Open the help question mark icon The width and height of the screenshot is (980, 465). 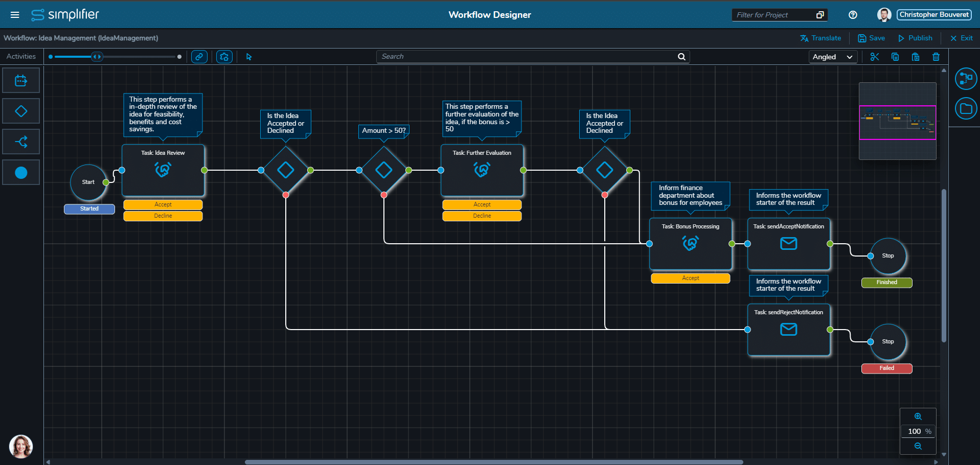point(853,15)
